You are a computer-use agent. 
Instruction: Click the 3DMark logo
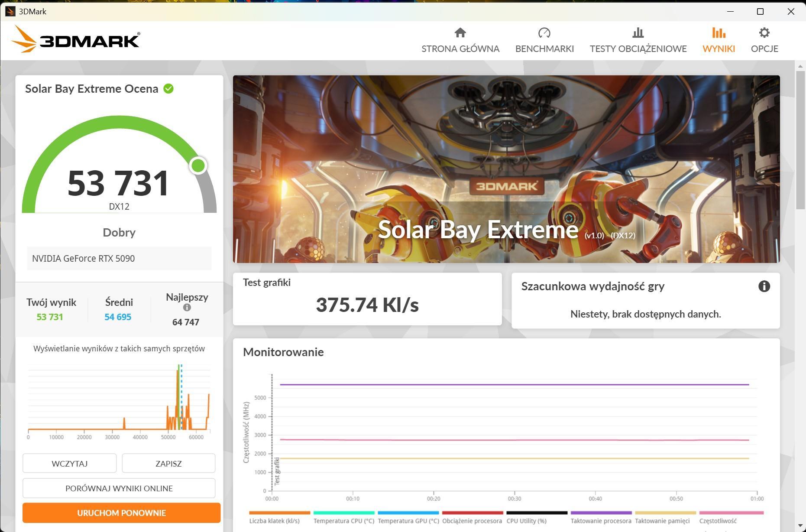click(76, 40)
